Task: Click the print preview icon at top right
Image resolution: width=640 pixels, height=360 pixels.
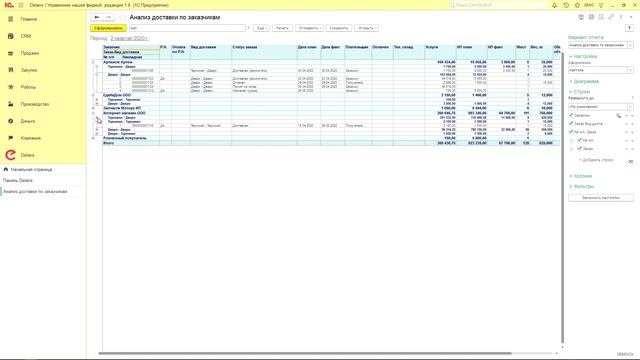Action: [x=581, y=17]
